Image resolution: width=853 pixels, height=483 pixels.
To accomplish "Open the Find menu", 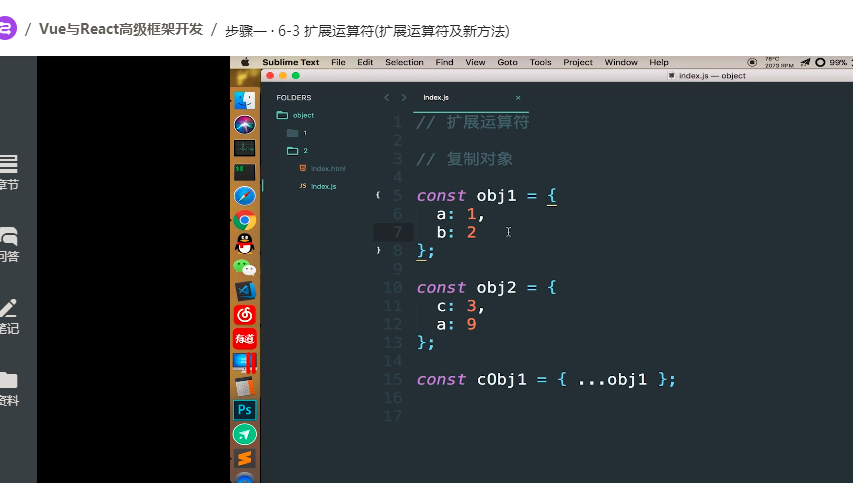I will 444,62.
